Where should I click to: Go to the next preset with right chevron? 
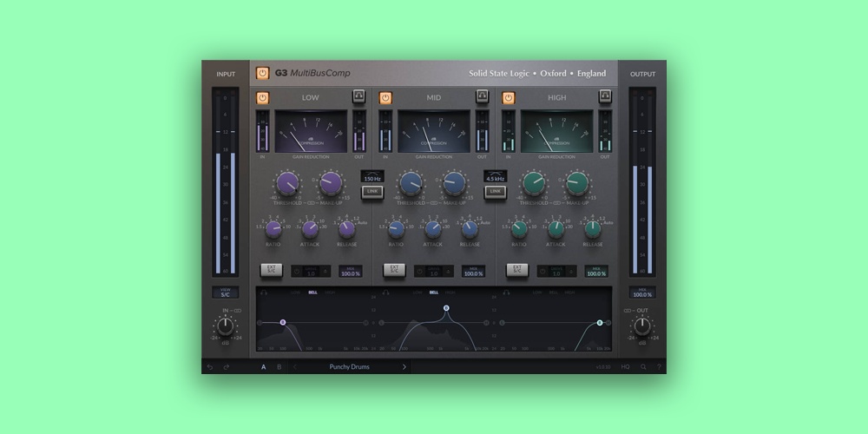click(404, 367)
